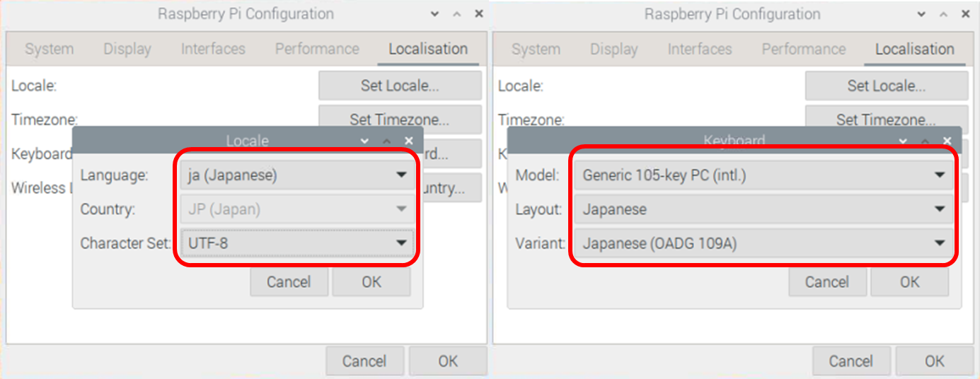
Task: Maximize the Locale dialog using caret-up icon
Action: (x=386, y=141)
